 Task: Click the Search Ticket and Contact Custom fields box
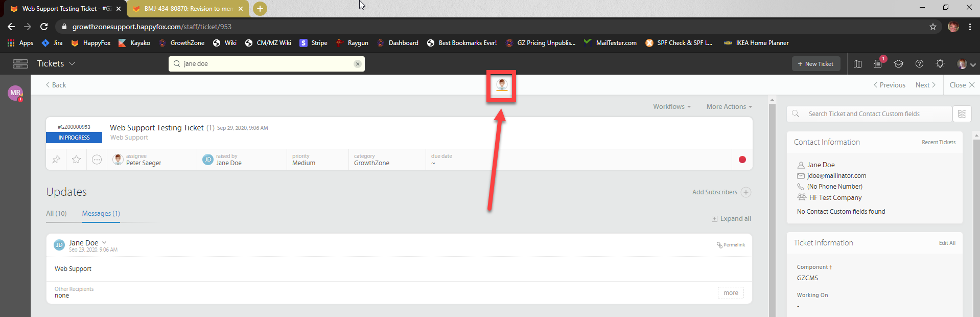point(869,114)
